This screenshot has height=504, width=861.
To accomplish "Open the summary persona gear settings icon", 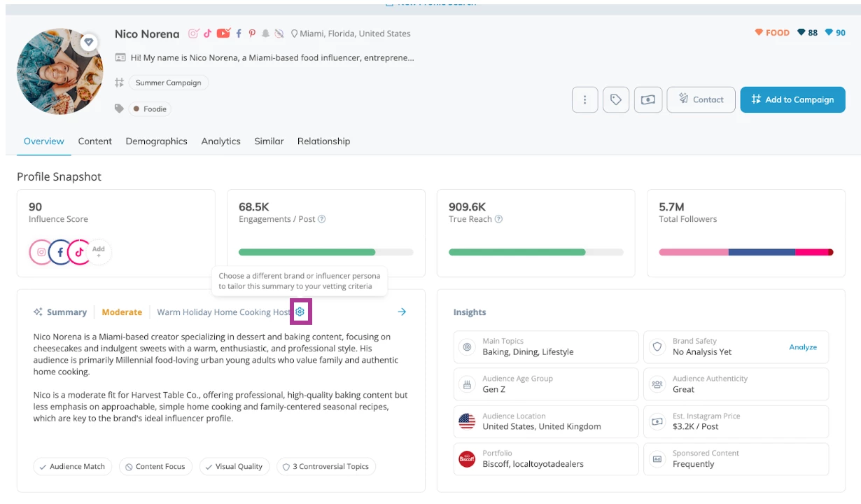I will [x=300, y=311].
